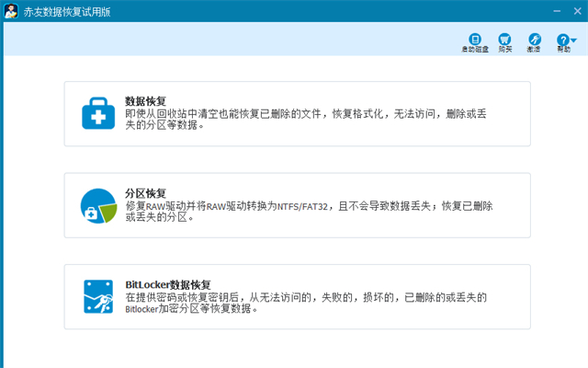
Task: Select the 分区恢复 heading
Action: (145, 193)
